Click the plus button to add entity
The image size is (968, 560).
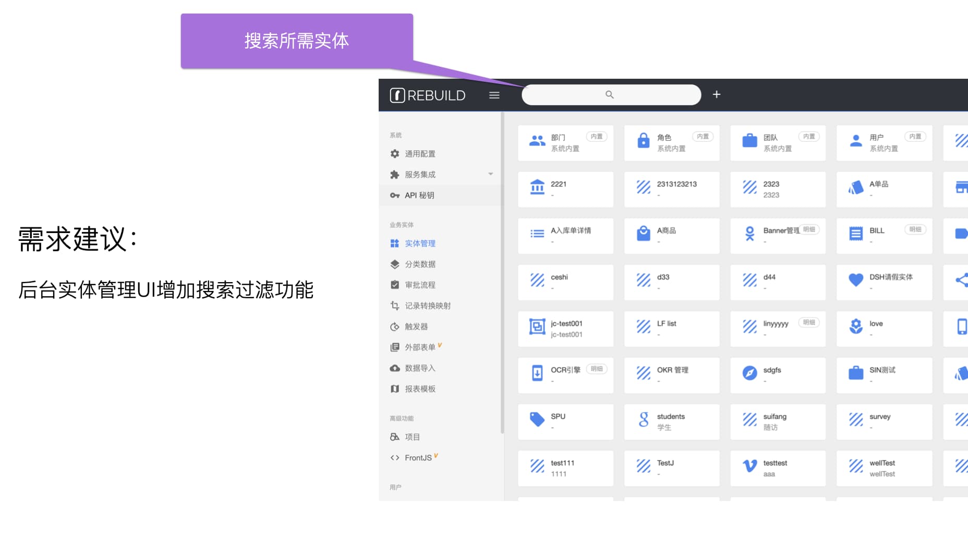717,94
